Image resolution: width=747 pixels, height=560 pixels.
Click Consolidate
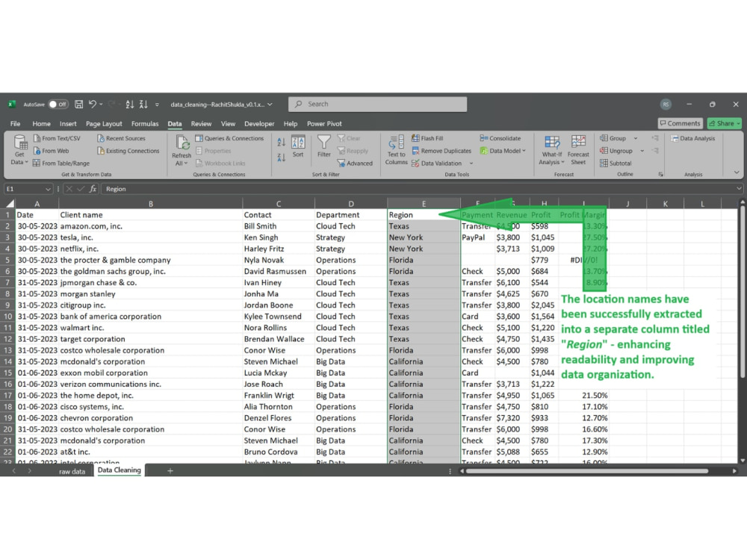point(500,138)
